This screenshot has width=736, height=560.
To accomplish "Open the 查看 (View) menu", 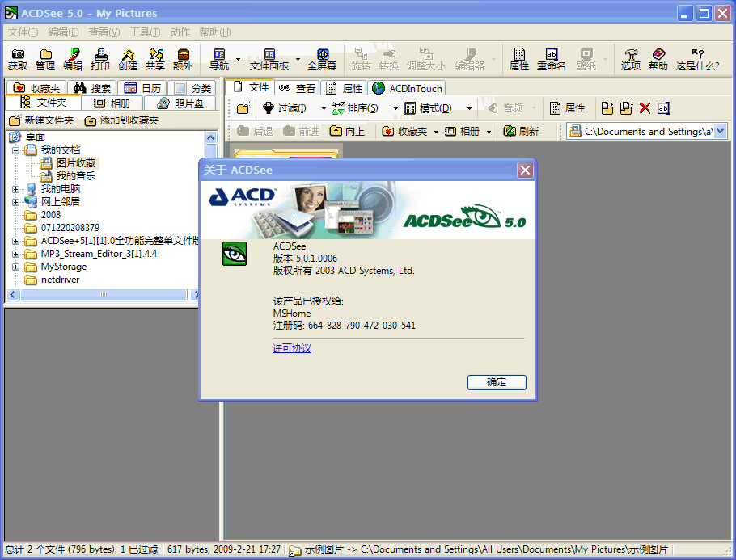I will point(104,32).
